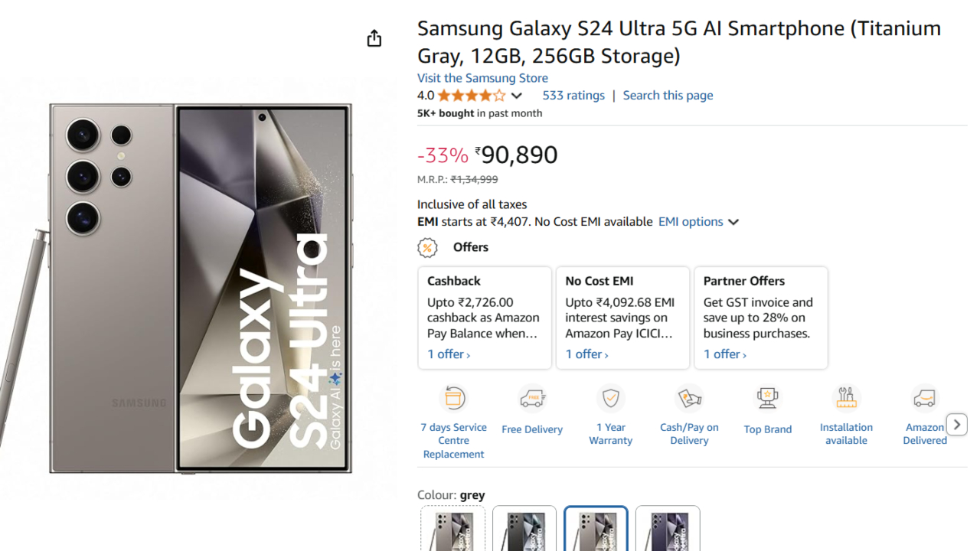The height and width of the screenshot is (551, 980).
Task: Click the Top Brand trophy icon
Action: coord(767,399)
